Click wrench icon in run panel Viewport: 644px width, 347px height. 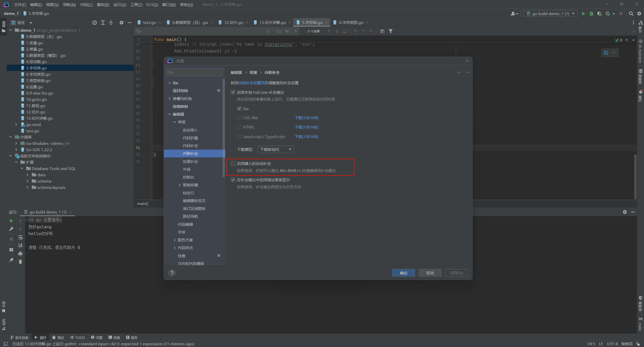point(11,229)
